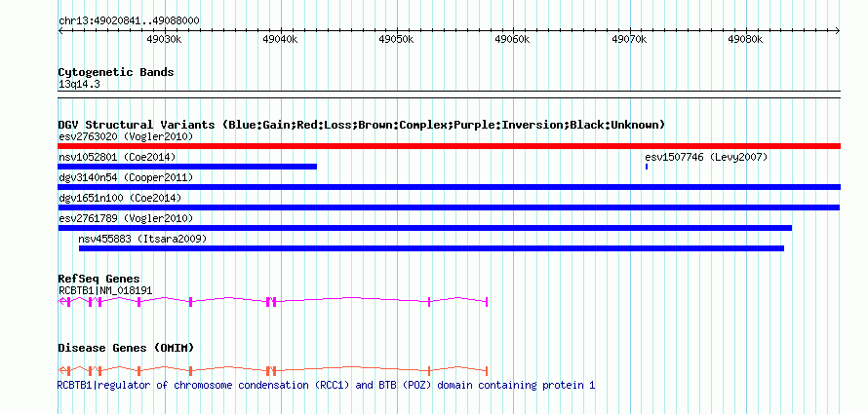This screenshot has height=414, width=868.
Task: Click the dgv1651n100 blue variant bar
Action: coord(449,207)
